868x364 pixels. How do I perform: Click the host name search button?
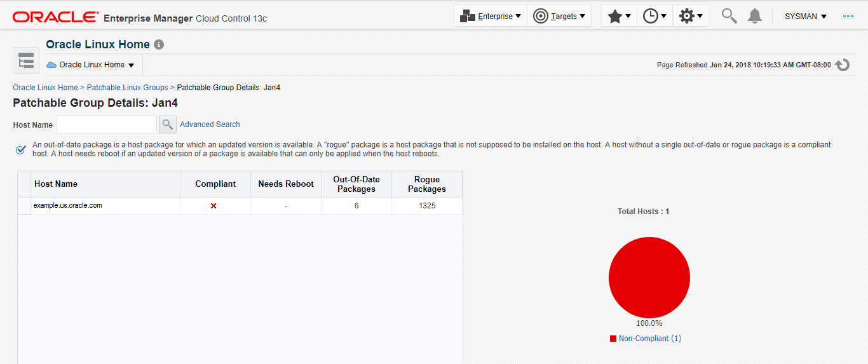[x=167, y=125]
